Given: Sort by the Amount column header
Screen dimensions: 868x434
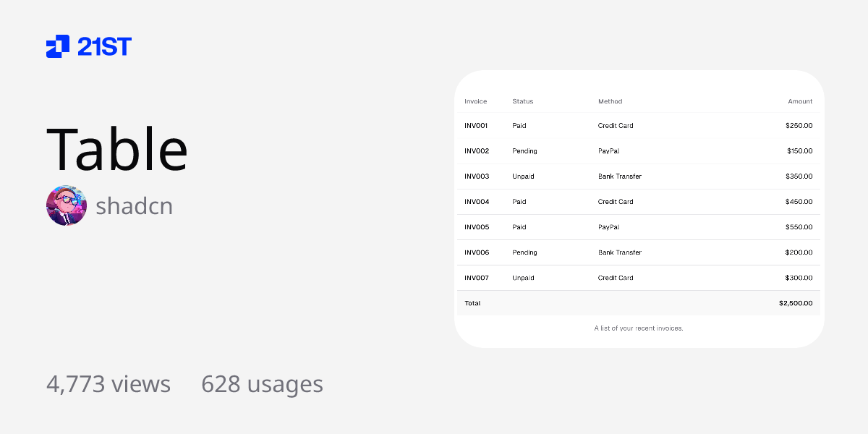Looking at the screenshot, I should tap(800, 101).
